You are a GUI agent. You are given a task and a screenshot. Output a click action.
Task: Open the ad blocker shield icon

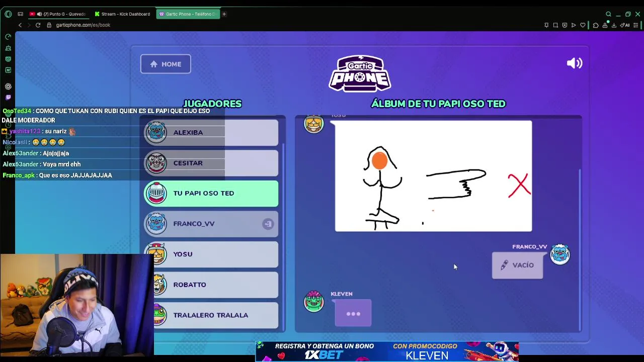tap(565, 25)
